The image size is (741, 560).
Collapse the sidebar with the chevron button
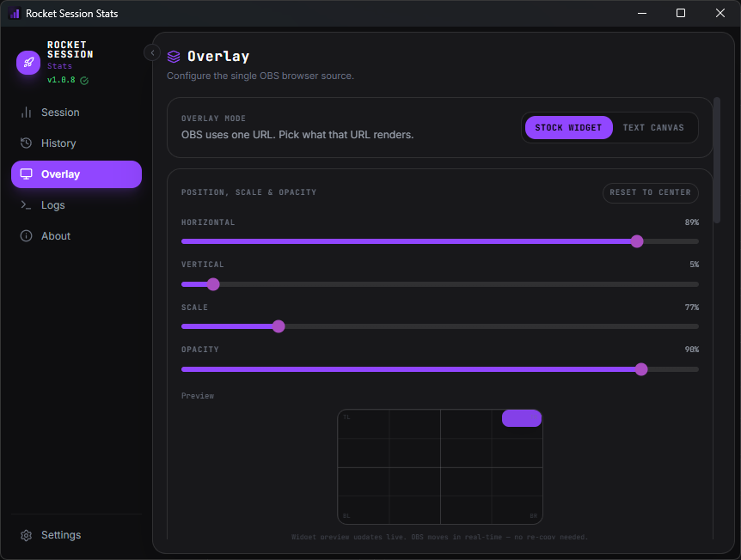click(x=152, y=53)
